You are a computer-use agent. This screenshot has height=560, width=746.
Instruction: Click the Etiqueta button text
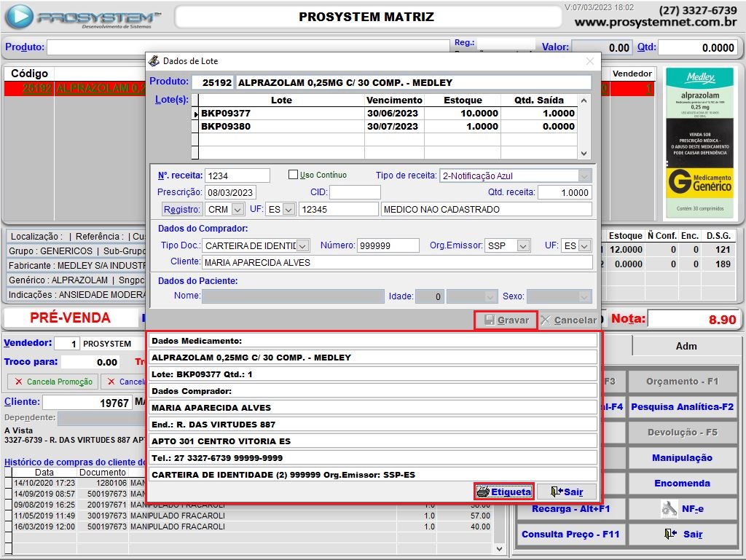coord(511,492)
